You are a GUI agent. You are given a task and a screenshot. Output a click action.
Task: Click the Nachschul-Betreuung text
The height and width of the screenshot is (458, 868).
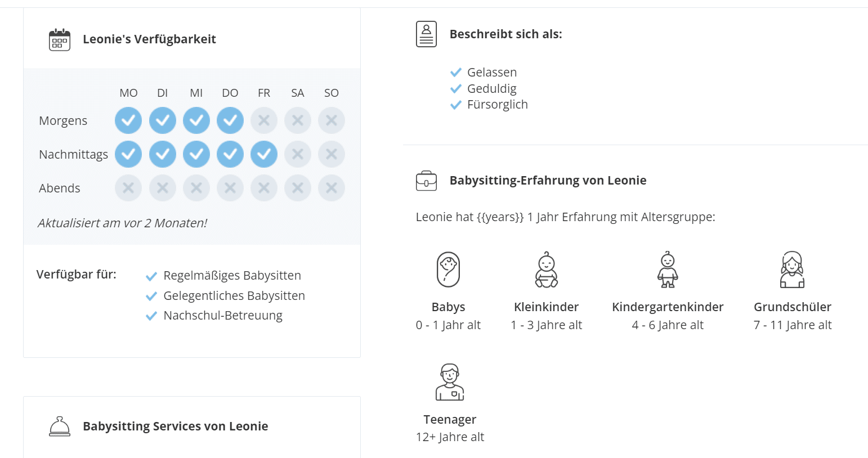[x=223, y=316]
